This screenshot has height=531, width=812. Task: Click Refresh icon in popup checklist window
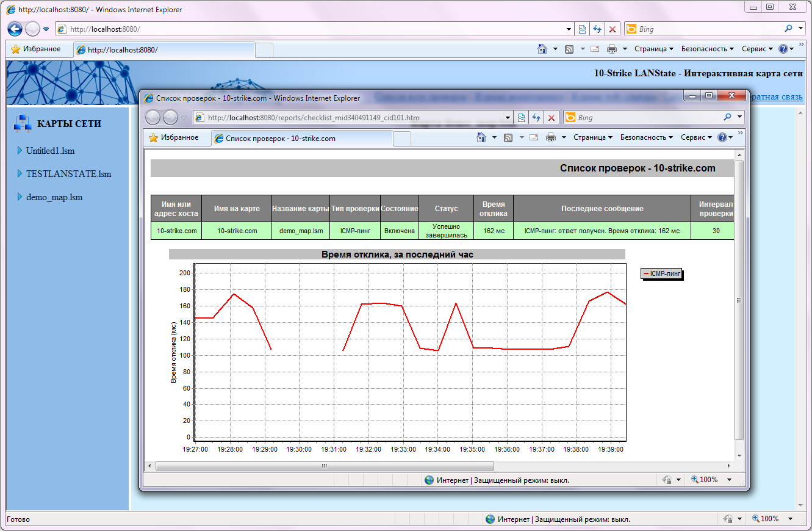coord(536,117)
